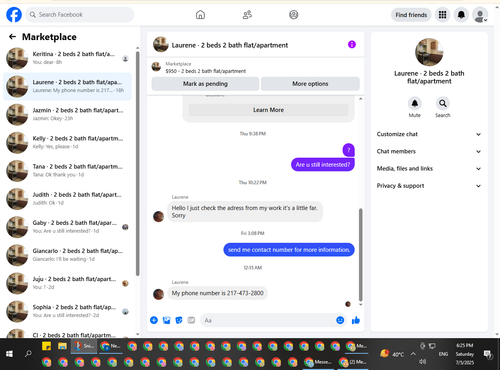
Task: Open the volume speaker tray icon
Action: point(422,362)
